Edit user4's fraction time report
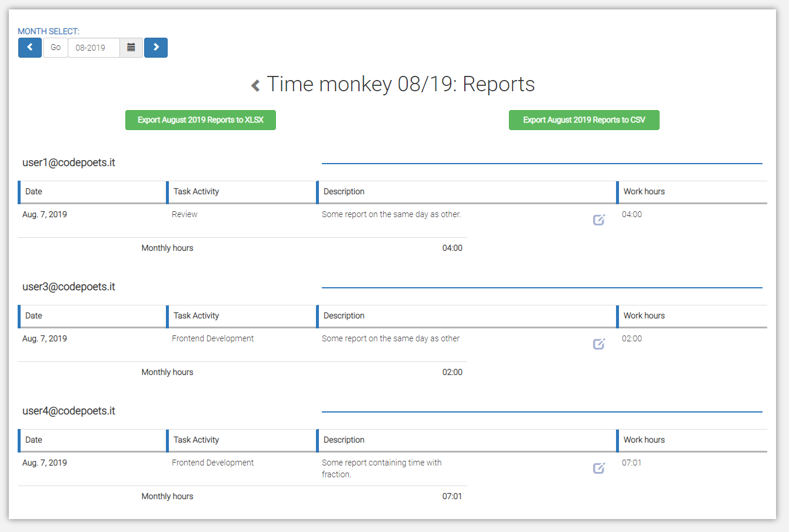 click(599, 468)
